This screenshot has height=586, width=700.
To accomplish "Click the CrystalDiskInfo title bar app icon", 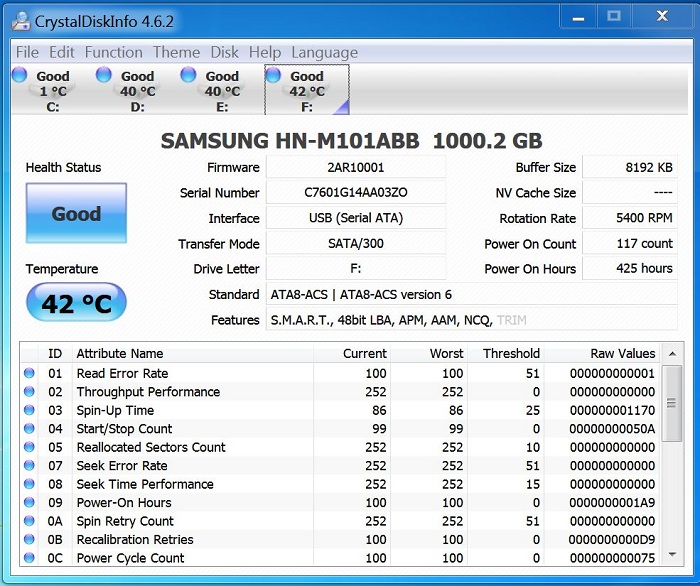I will [x=20, y=19].
